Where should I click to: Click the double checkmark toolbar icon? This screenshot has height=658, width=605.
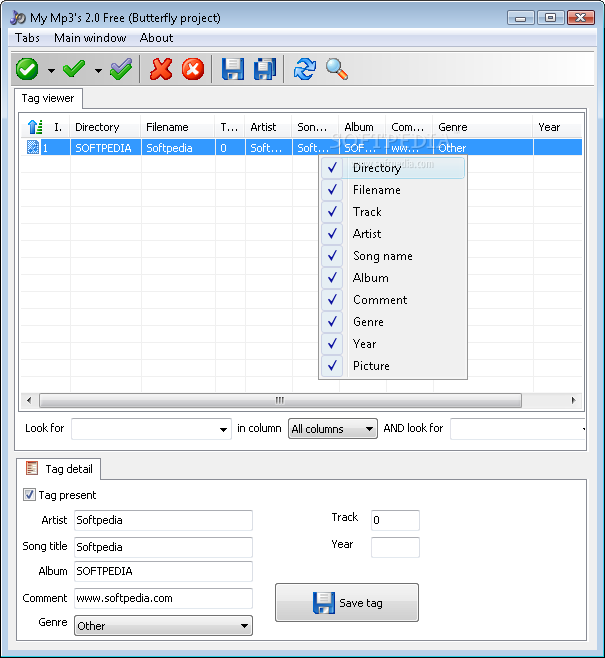click(x=121, y=69)
